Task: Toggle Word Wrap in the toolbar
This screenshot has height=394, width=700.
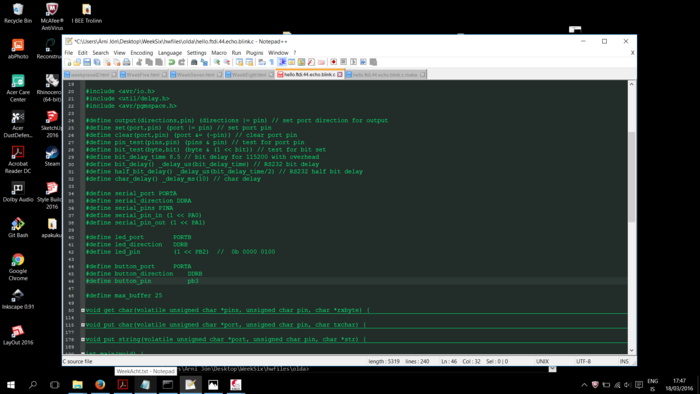Action: pos(262,62)
